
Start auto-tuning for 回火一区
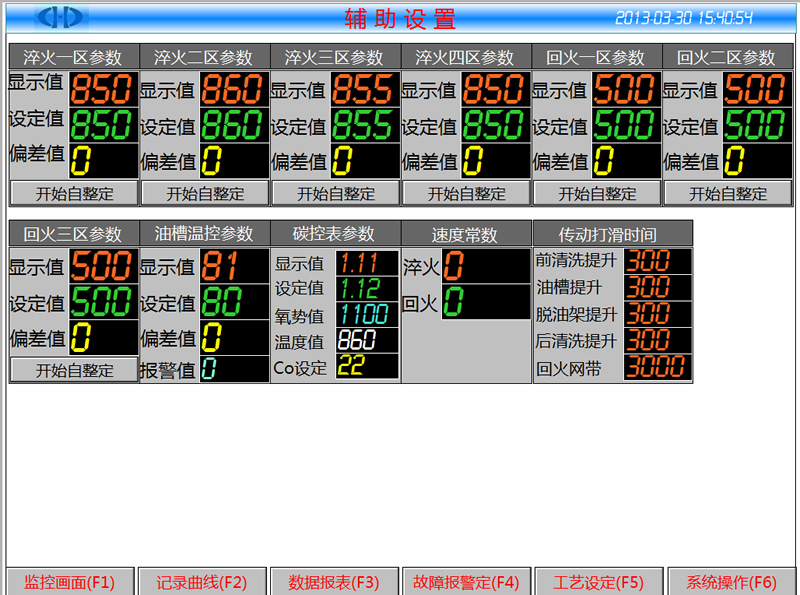coord(597,193)
